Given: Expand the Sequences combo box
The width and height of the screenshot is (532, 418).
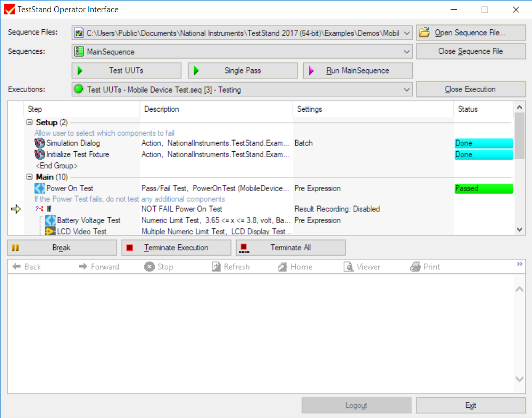Looking at the screenshot, I should click(x=407, y=52).
